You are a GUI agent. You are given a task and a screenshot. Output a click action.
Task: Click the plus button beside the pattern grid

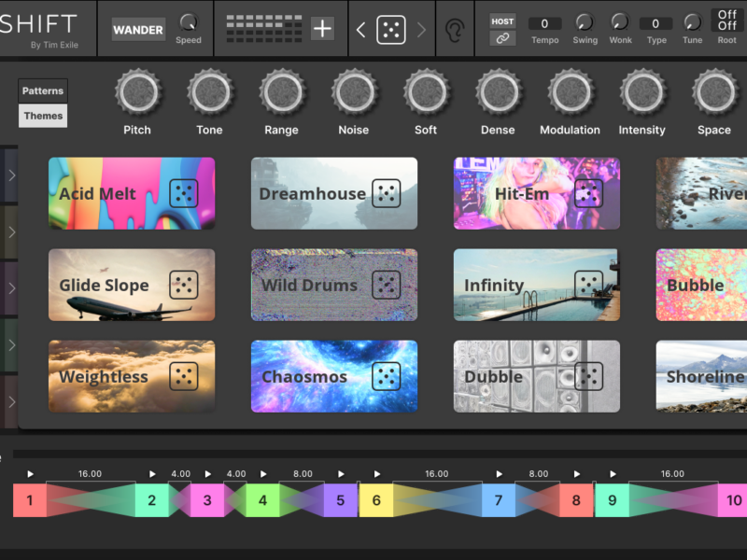(x=322, y=29)
